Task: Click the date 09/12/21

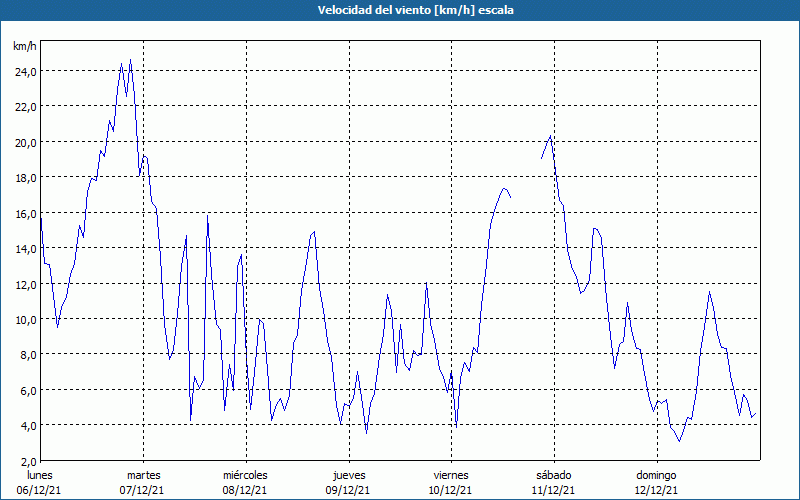Action: pyautogui.click(x=347, y=490)
